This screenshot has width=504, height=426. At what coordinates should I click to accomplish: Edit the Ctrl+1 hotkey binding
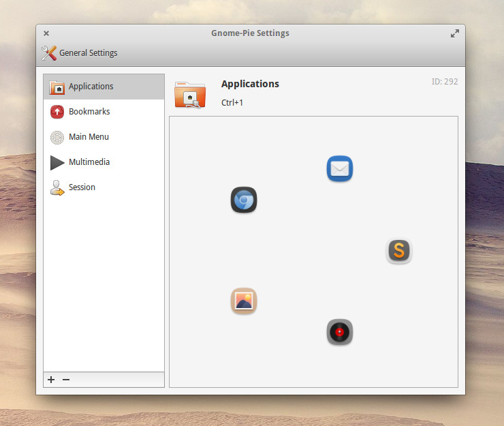(x=232, y=103)
